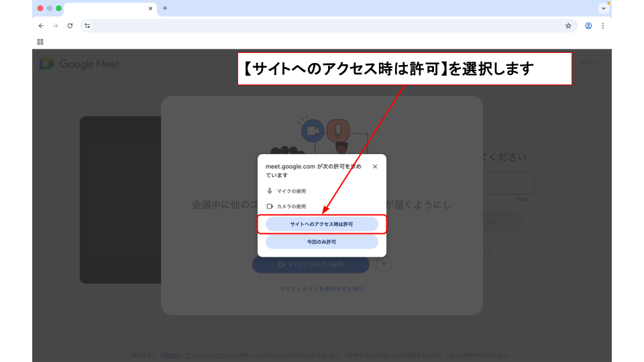The image size is (644, 362).
Task: Close the current browser tab
Action: (x=150, y=9)
